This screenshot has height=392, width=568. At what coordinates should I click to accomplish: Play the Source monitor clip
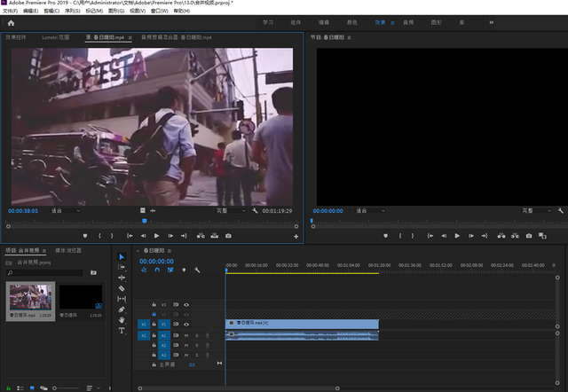click(x=156, y=236)
